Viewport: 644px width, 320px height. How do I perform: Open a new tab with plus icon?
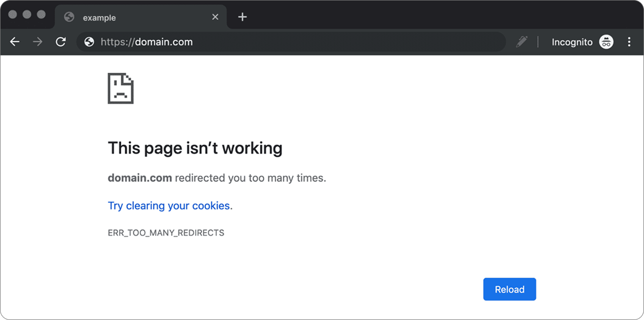pyautogui.click(x=243, y=17)
